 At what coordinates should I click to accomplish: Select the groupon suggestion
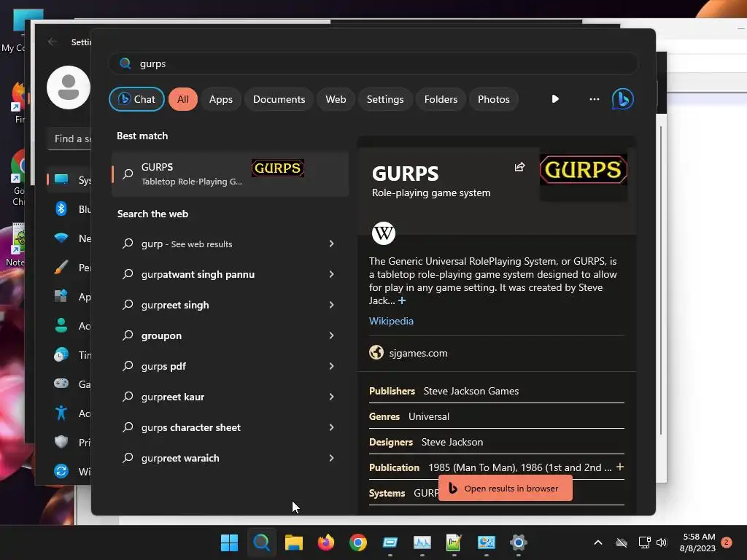coord(230,335)
